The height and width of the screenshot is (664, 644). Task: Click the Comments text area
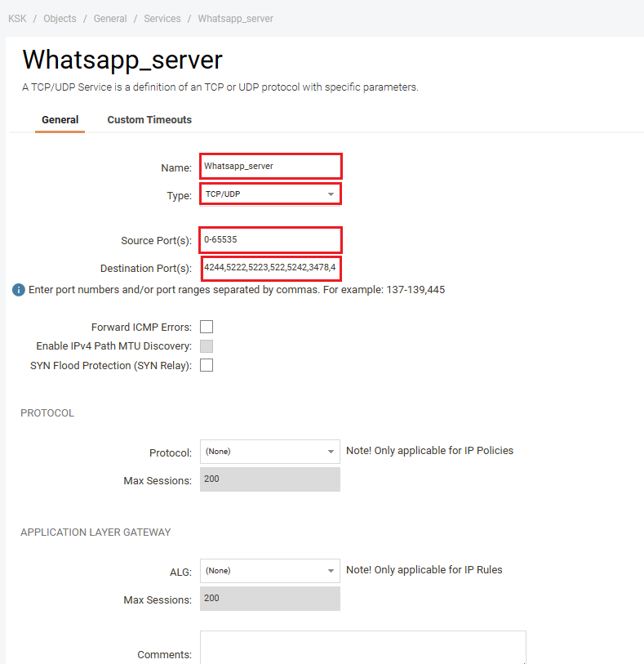(362, 648)
